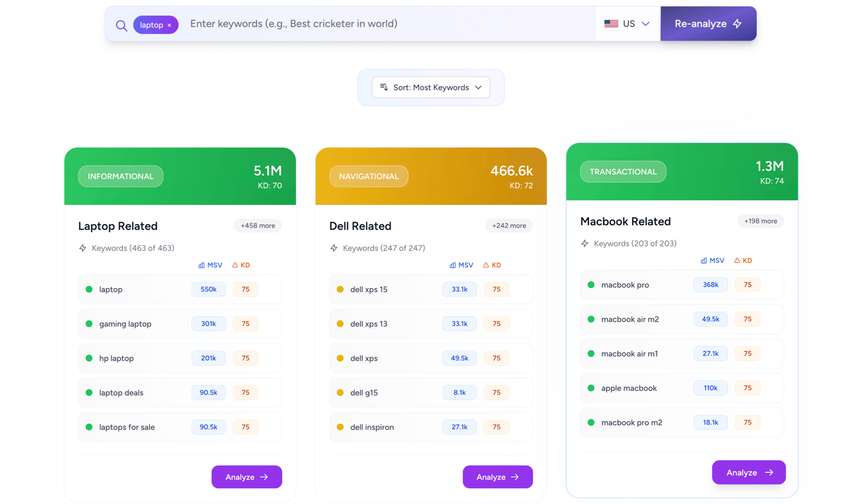Click the US flag icon

[611, 24]
